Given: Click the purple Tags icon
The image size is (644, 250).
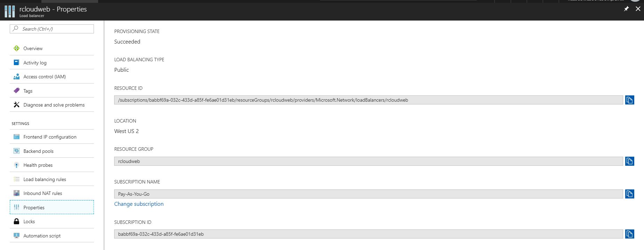Looking at the screenshot, I should click(16, 91).
